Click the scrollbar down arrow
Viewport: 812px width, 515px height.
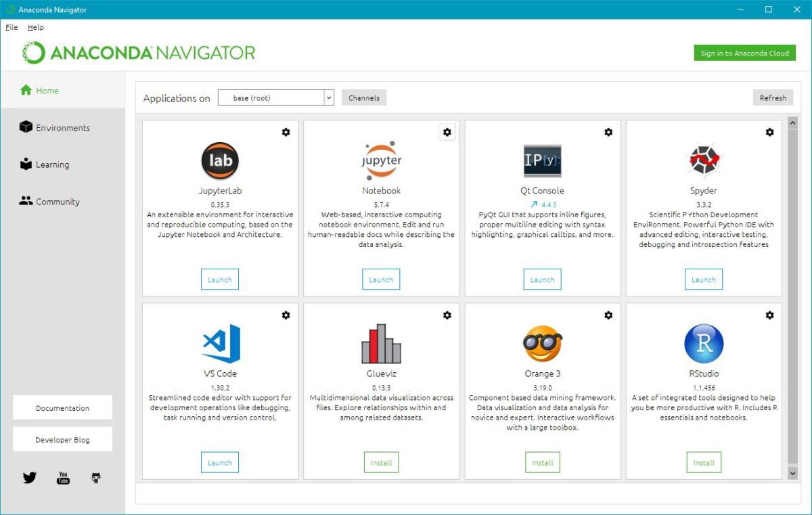(793, 474)
